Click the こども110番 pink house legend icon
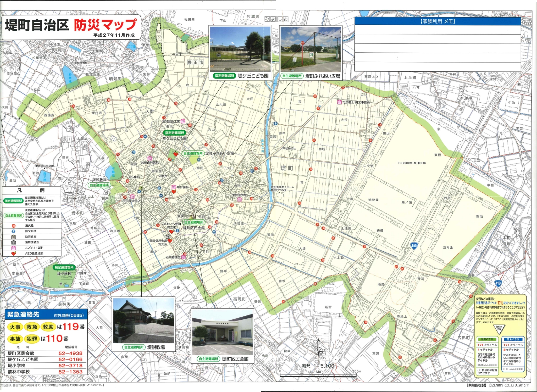Viewport: 537px width, 392px height. click(x=14, y=248)
